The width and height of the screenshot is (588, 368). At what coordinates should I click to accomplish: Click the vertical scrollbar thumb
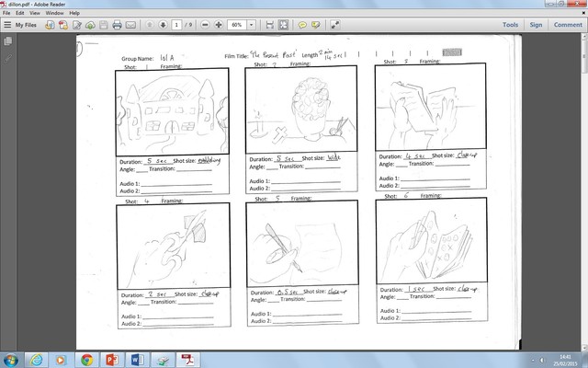[584, 57]
